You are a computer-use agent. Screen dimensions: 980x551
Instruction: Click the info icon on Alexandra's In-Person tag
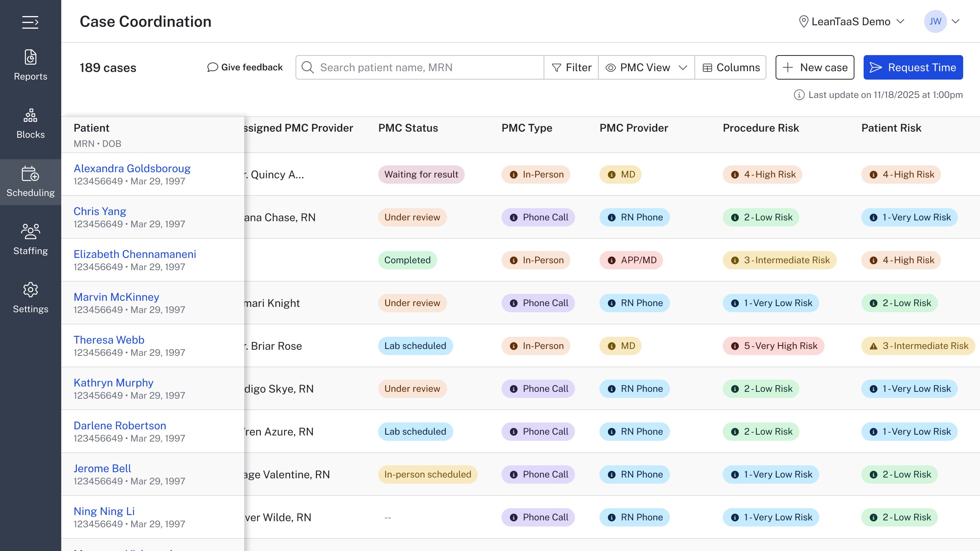click(x=514, y=175)
